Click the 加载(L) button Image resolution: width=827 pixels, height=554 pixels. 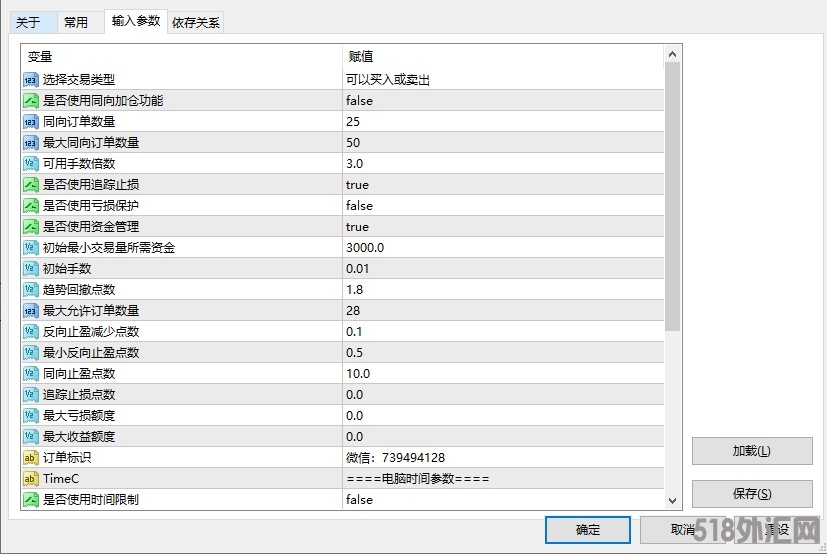(x=752, y=451)
